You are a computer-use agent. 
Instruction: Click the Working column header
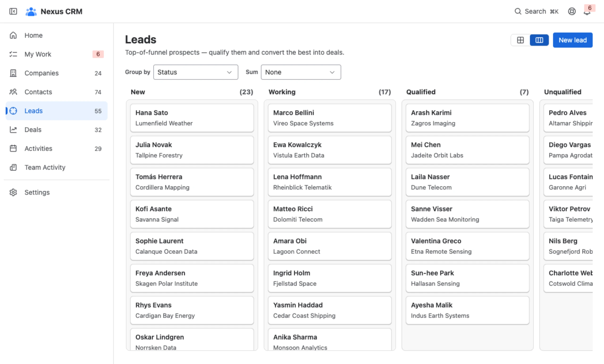pos(282,92)
